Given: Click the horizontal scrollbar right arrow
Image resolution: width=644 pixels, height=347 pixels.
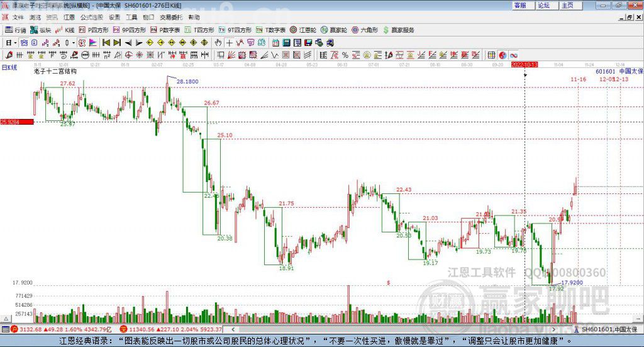Looking at the screenshot, I should pos(553,329).
